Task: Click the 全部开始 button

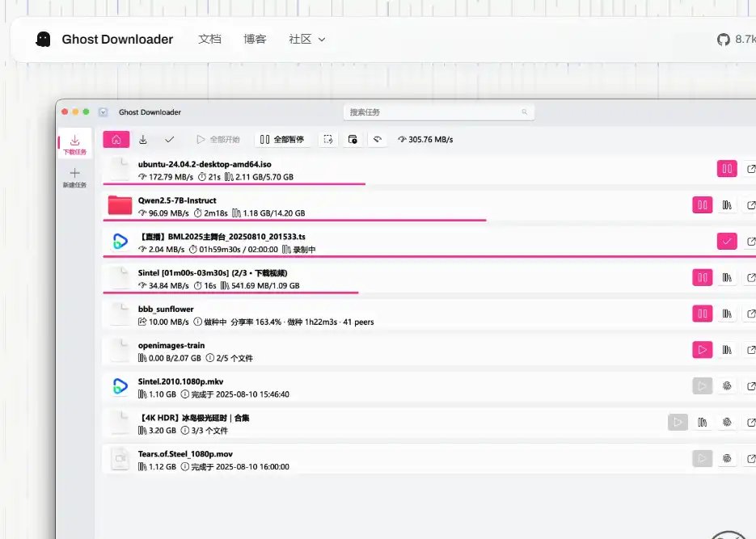Action: tap(218, 139)
